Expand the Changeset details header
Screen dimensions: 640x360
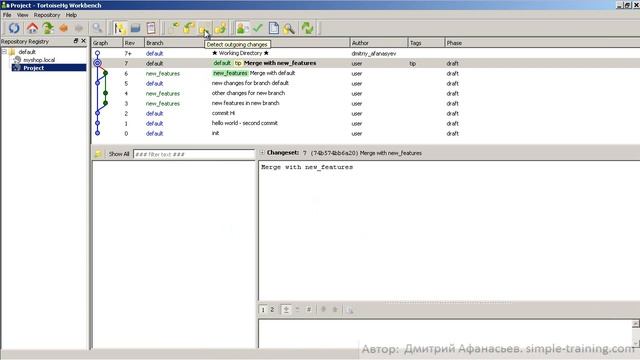(x=262, y=153)
